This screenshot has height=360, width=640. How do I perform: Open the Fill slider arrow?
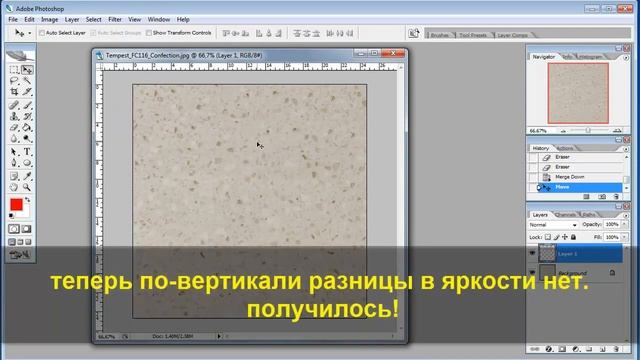[624, 237]
